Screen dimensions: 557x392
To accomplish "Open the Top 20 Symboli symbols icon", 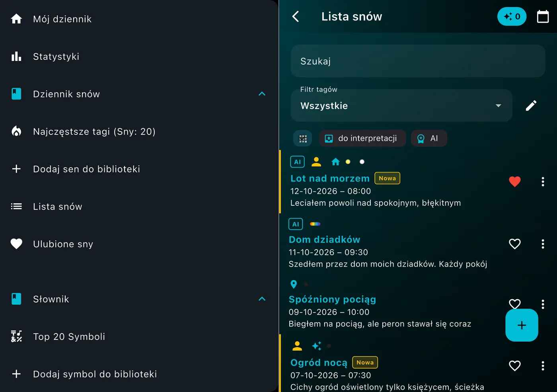I will coord(16,336).
